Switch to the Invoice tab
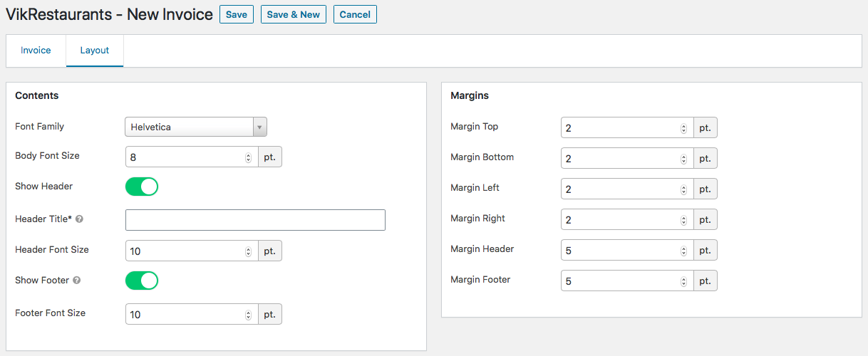Viewport: 868px width, 356px height. (x=36, y=51)
